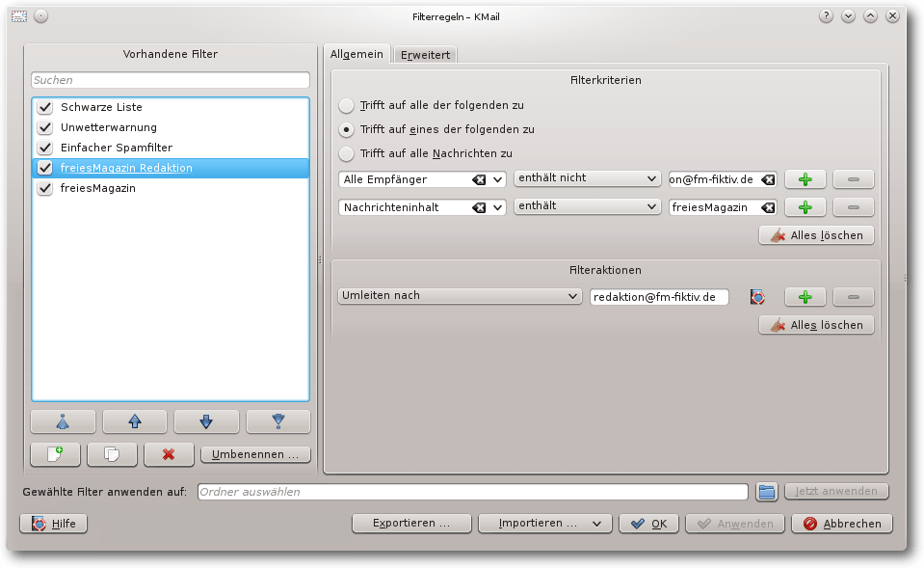The image size is (924, 568).
Task: Switch to the Allgemein tab
Action: click(x=356, y=54)
